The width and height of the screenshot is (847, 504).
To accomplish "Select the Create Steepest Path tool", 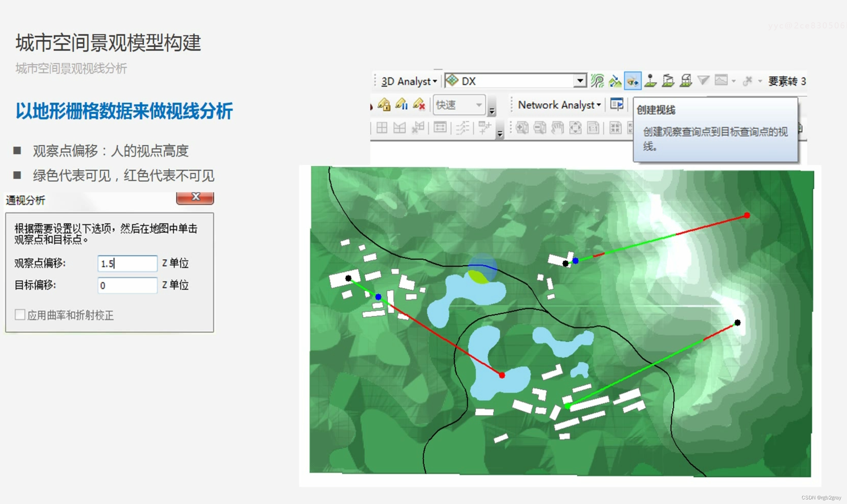I will coord(615,81).
